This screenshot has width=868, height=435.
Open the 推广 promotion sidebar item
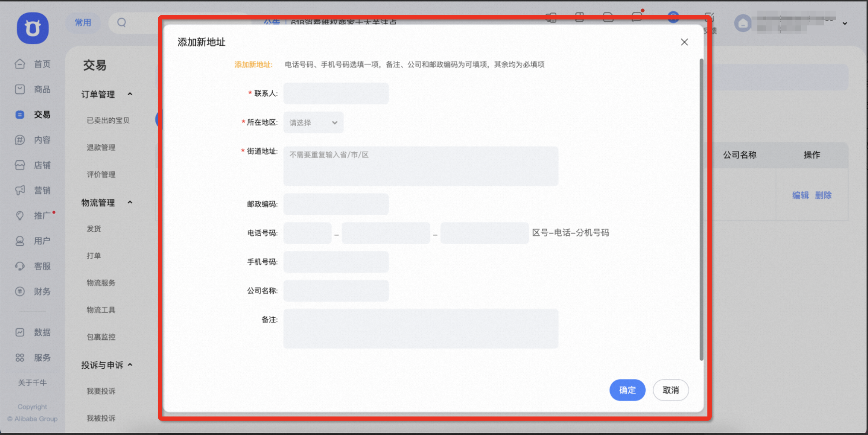tap(32, 215)
